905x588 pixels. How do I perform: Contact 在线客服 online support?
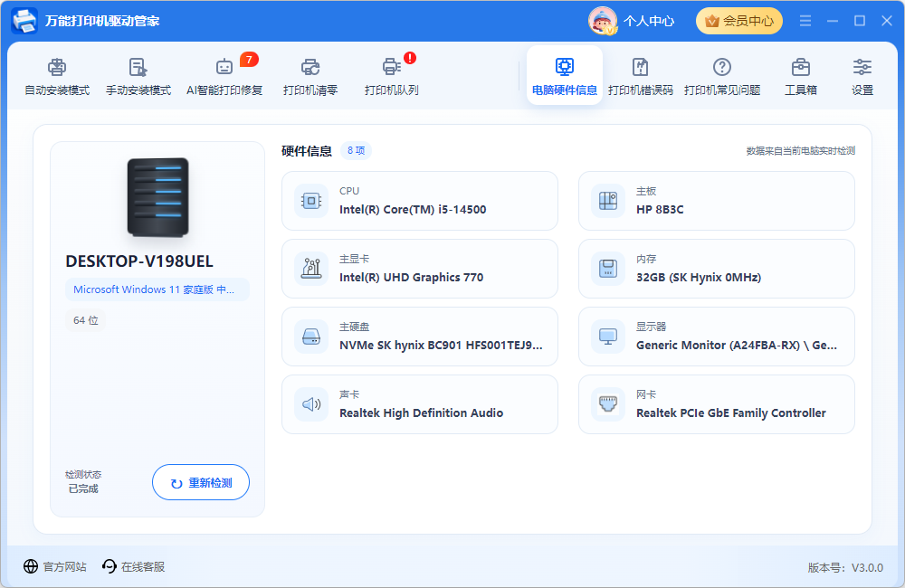133,566
